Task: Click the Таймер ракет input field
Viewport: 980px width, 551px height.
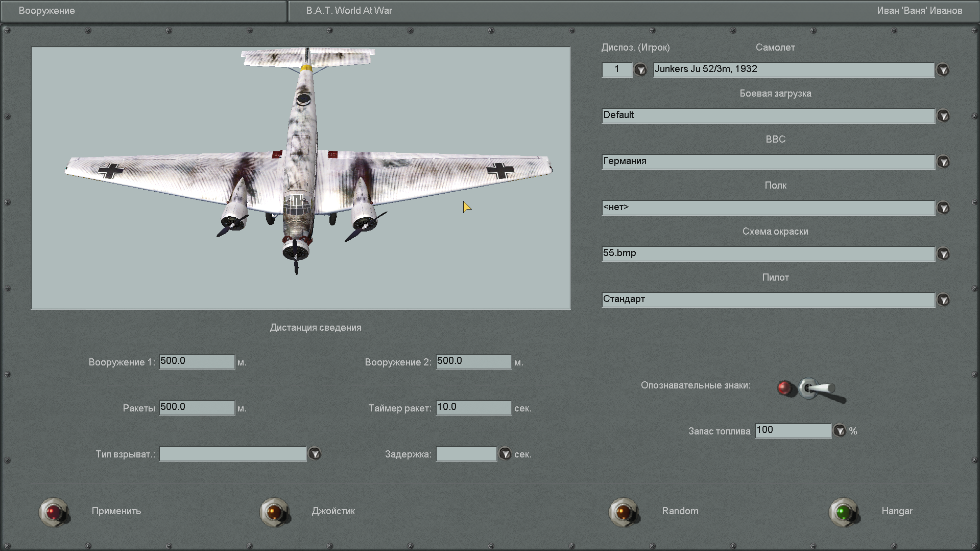Action: point(474,407)
